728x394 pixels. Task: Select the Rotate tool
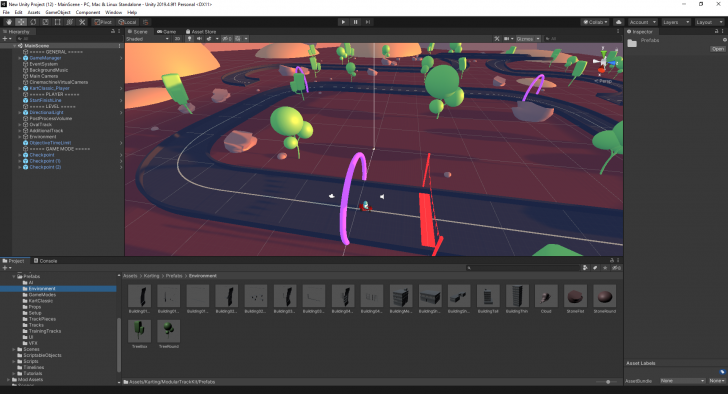point(33,22)
